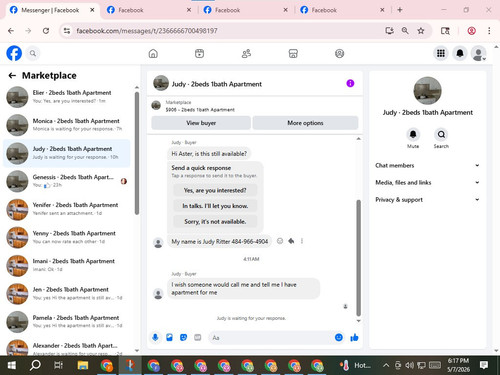
Task: Send quick reply 'Sorry, it's not available.'
Action: point(215,221)
